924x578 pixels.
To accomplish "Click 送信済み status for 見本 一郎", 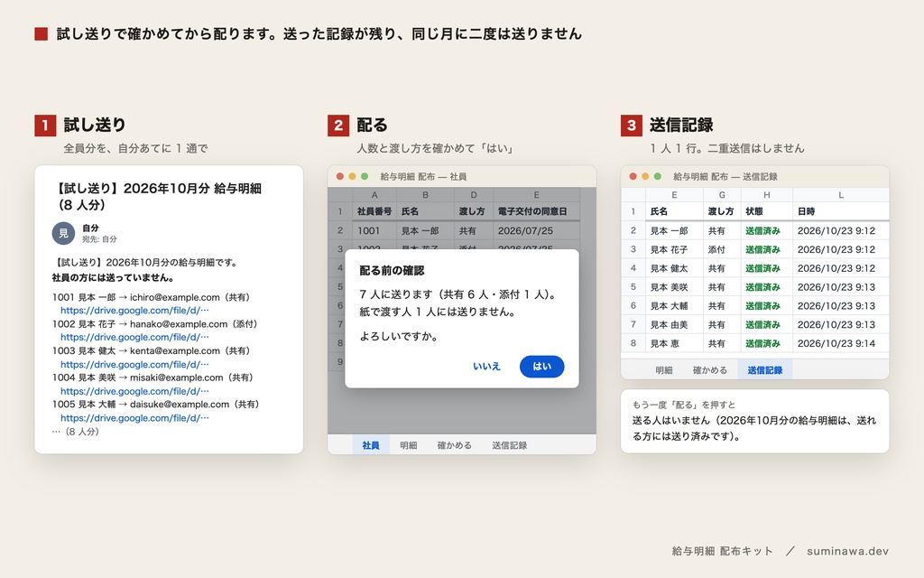I will (x=767, y=230).
